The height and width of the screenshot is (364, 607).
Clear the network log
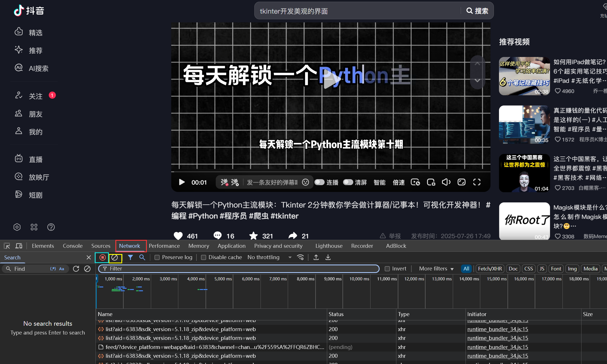[115, 257]
